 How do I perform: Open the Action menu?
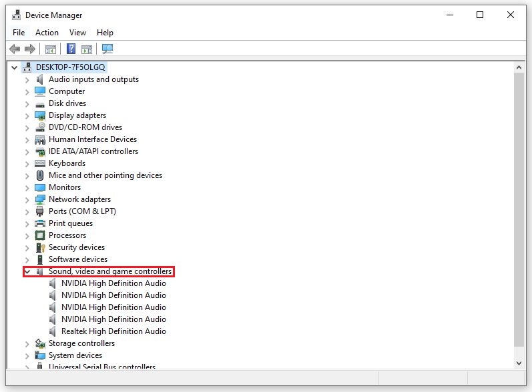coord(47,33)
